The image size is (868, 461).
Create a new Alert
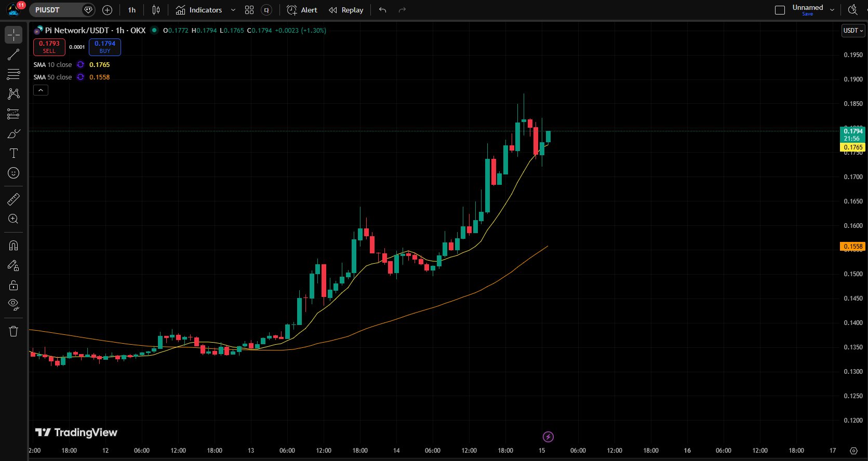pyautogui.click(x=302, y=10)
